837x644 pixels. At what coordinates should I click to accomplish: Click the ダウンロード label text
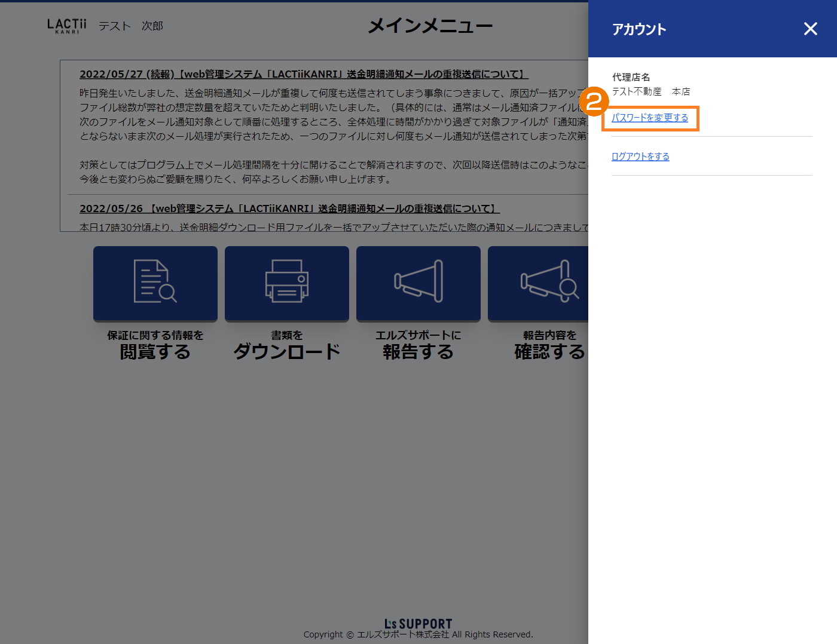[287, 351]
